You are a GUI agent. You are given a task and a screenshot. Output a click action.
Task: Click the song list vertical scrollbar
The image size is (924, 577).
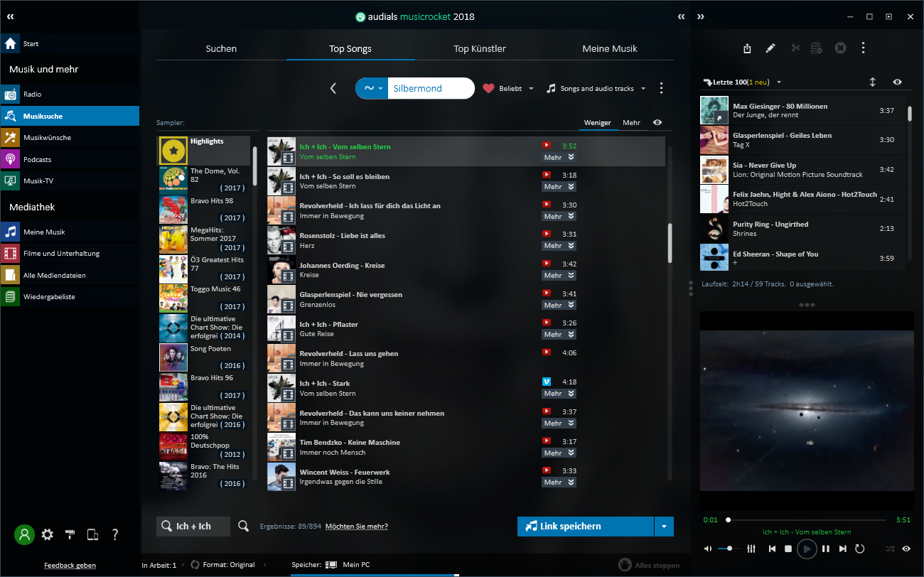point(670,244)
